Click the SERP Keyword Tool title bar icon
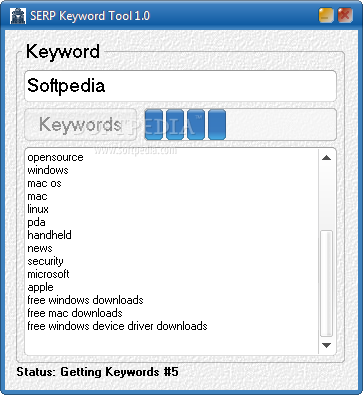 point(18,16)
